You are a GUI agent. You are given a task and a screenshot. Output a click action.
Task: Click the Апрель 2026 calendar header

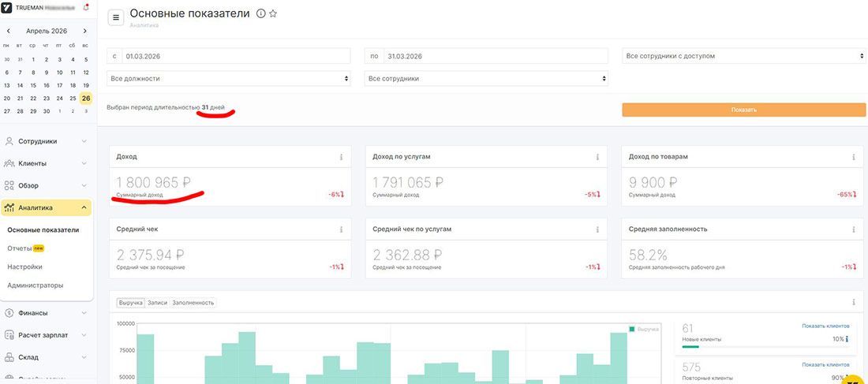[x=47, y=32]
